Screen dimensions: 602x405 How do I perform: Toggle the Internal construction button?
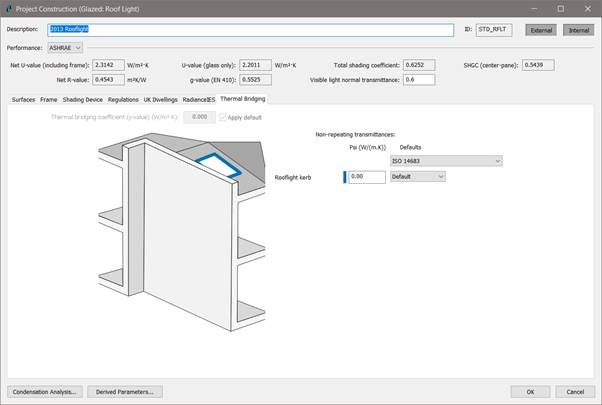coord(577,30)
